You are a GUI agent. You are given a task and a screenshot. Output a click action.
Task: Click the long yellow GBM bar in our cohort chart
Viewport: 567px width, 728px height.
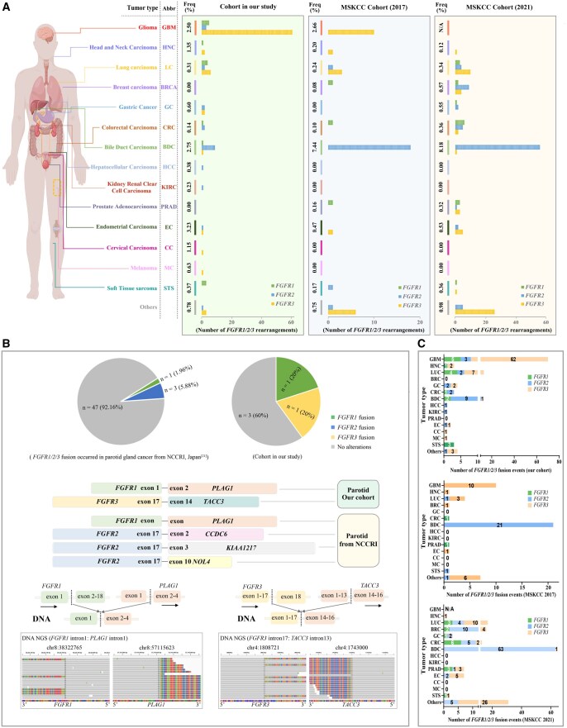click(247, 32)
